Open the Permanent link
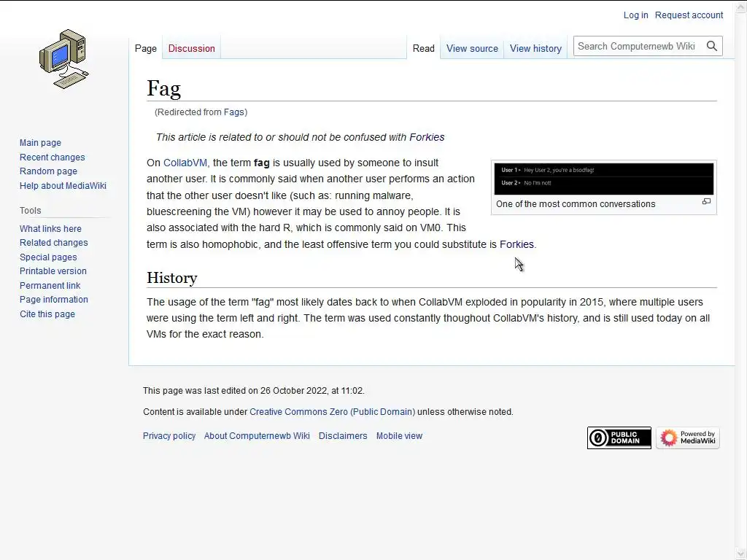 click(50, 286)
